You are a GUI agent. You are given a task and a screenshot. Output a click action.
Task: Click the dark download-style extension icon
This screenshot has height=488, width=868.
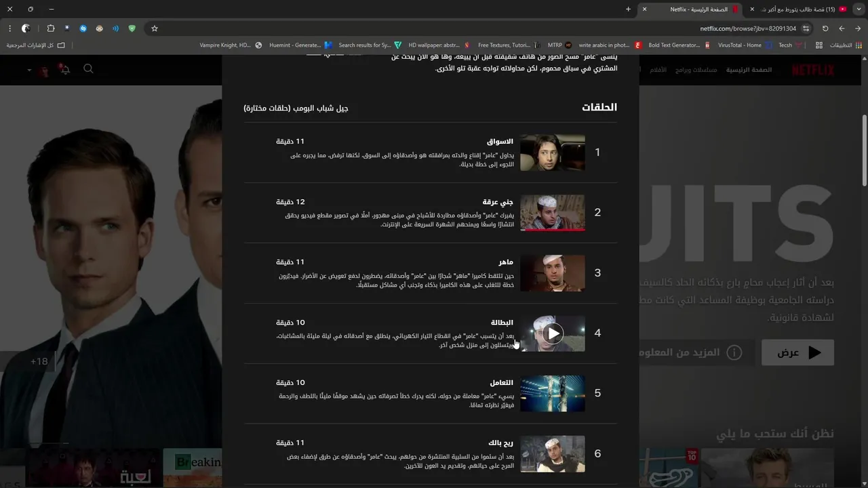coord(67,28)
